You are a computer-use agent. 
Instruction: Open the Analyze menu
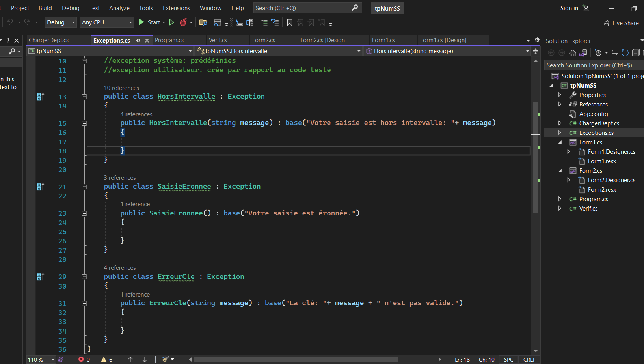pyautogui.click(x=119, y=8)
